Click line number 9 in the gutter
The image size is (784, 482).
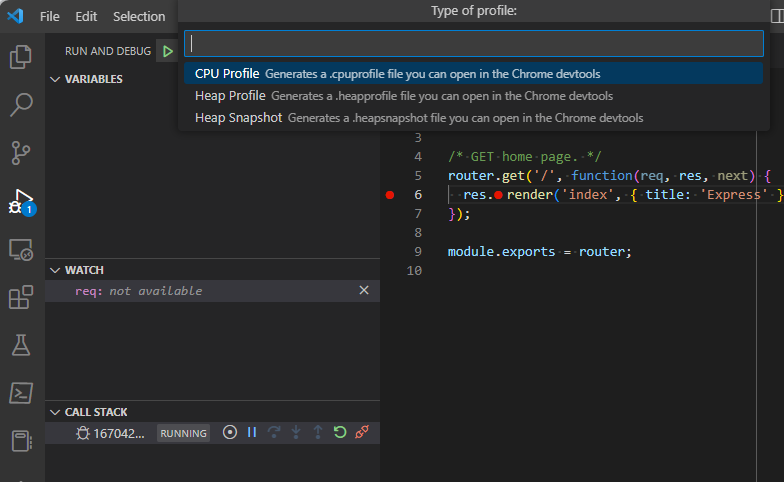click(x=418, y=252)
